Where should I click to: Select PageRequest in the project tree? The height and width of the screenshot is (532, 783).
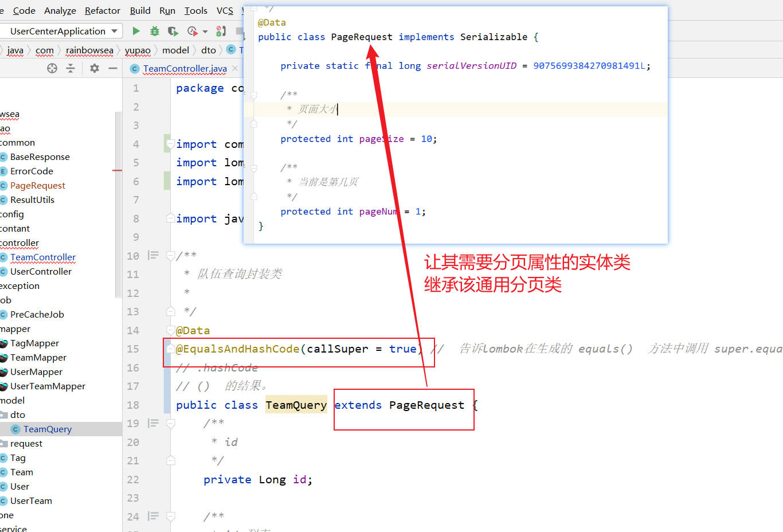38,186
